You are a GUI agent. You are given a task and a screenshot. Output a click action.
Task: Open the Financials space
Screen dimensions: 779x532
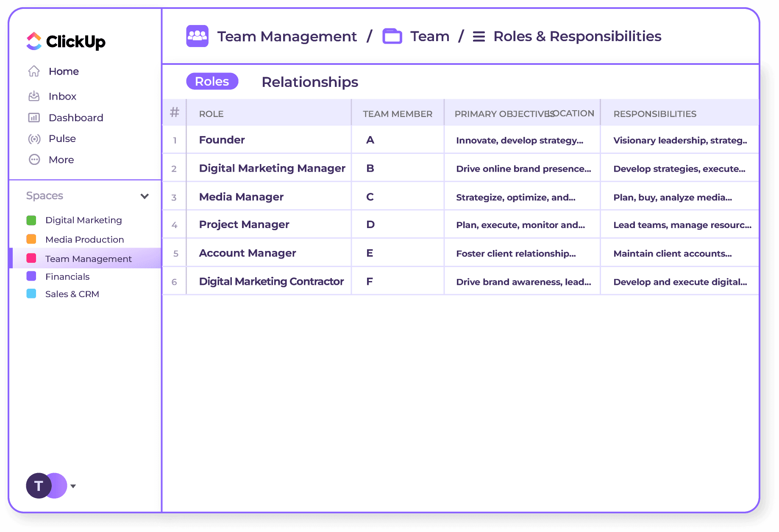[67, 276]
